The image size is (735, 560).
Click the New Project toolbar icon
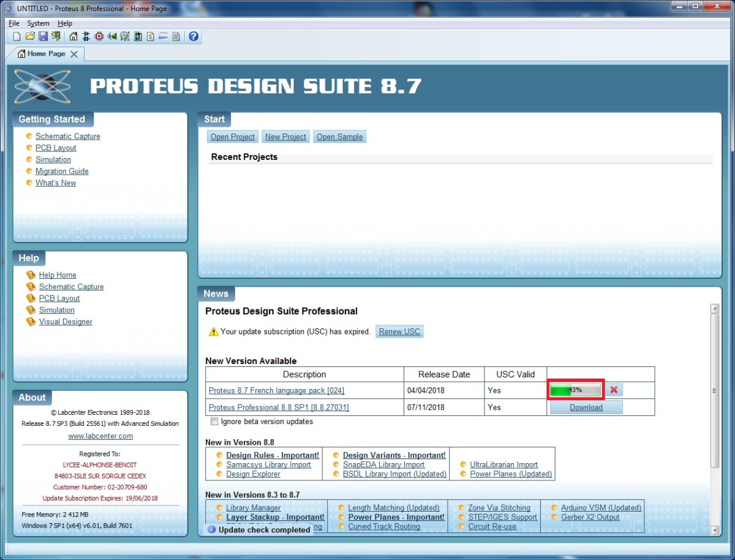tap(17, 37)
